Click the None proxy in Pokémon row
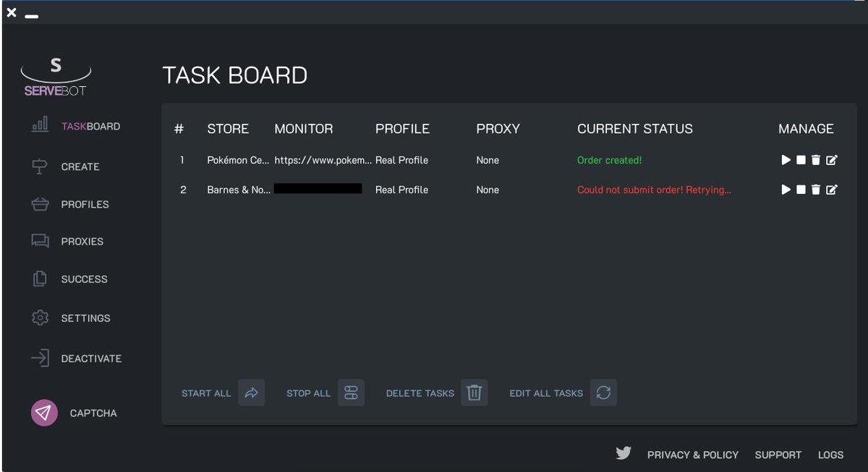Screen dimensions: 868x472 pos(488,160)
